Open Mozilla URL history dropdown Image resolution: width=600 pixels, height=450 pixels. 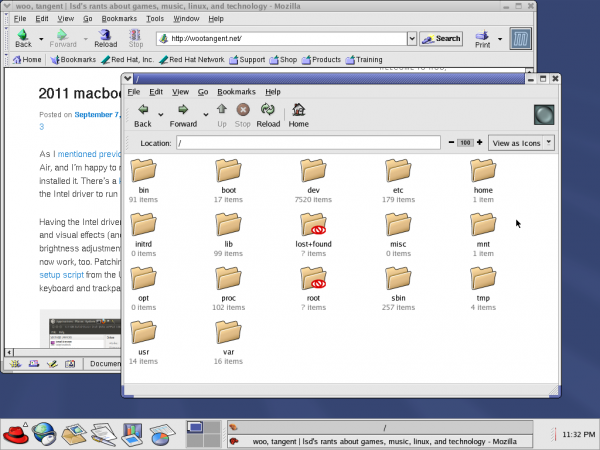point(412,39)
